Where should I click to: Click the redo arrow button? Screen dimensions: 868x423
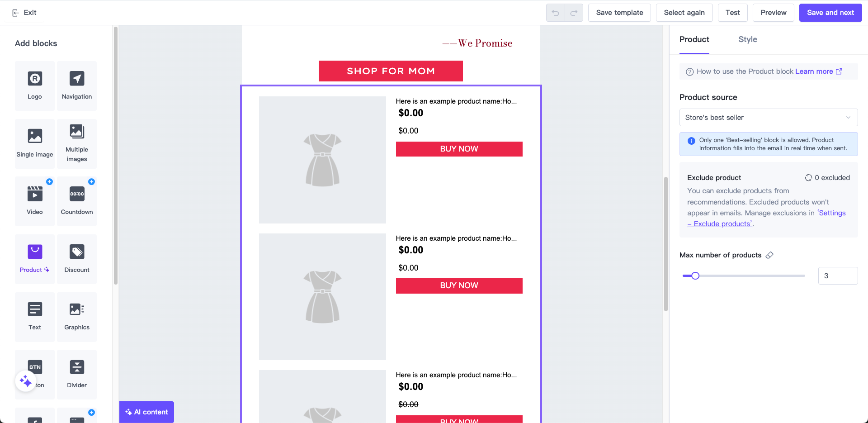(x=574, y=13)
